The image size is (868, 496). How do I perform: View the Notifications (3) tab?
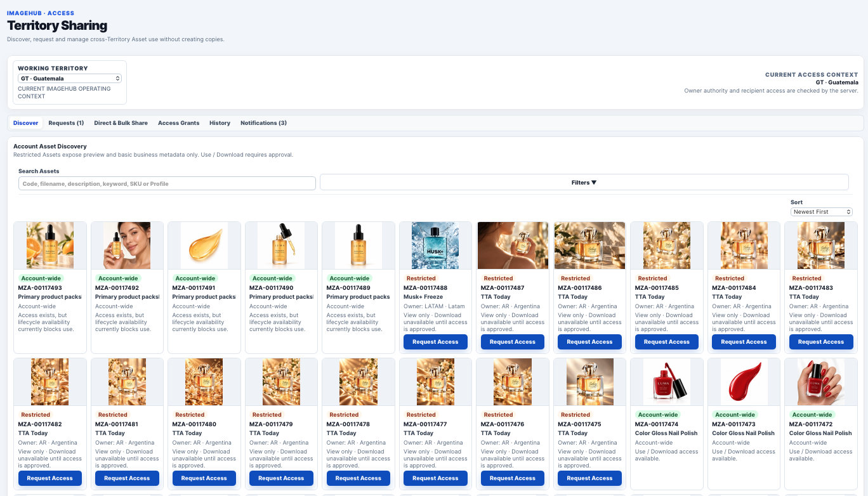[x=263, y=123]
